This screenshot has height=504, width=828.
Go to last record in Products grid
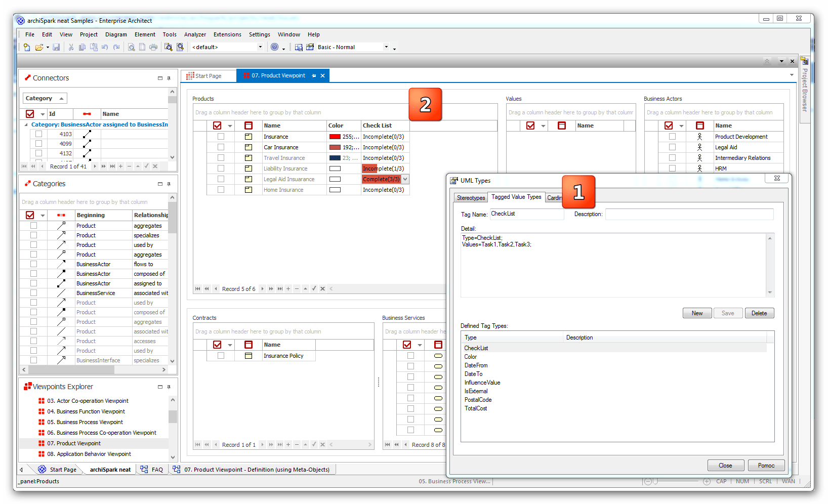tap(280, 289)
